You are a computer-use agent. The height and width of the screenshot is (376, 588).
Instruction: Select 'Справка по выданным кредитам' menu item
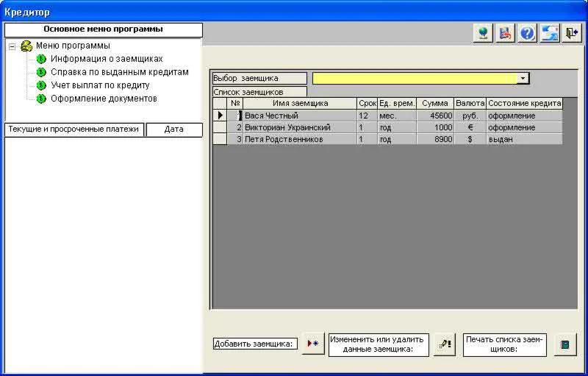pyautogui.click(x=119, y=72)
